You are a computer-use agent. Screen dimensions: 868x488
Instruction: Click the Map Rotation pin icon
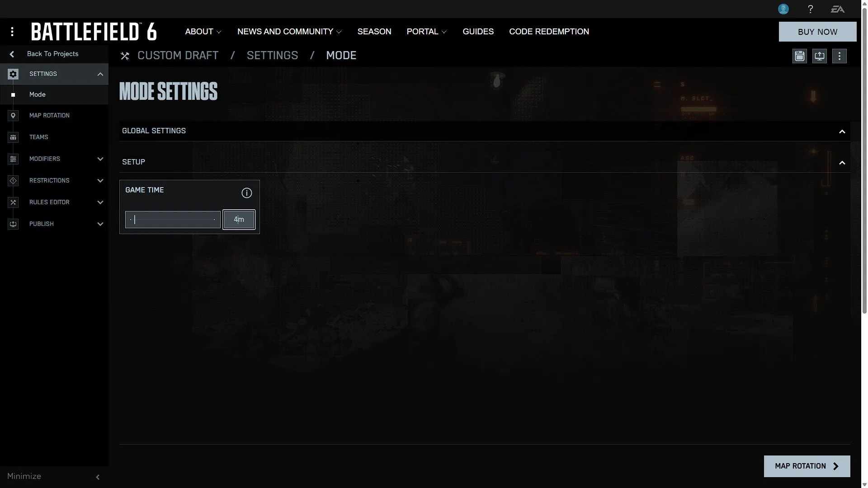(13, 116)
